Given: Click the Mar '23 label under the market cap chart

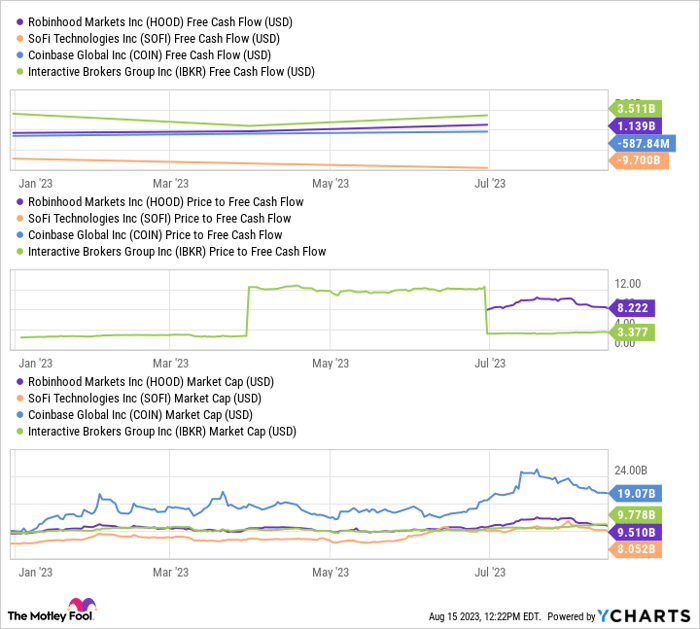Looking at the screenshot, I should 171,572.
